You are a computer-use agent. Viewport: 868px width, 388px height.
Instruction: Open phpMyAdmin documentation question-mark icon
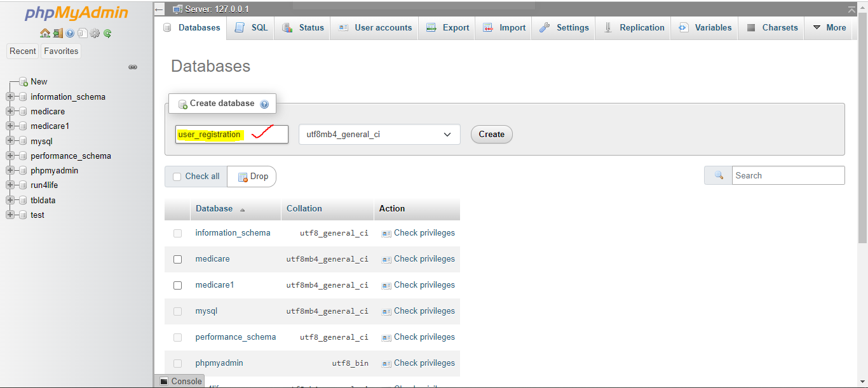pyautogui.click(x=70, y=33)
